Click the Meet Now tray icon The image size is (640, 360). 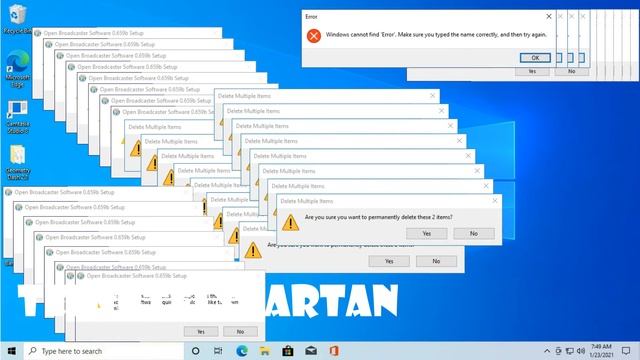pyautogui.click(x=558, y=351)
